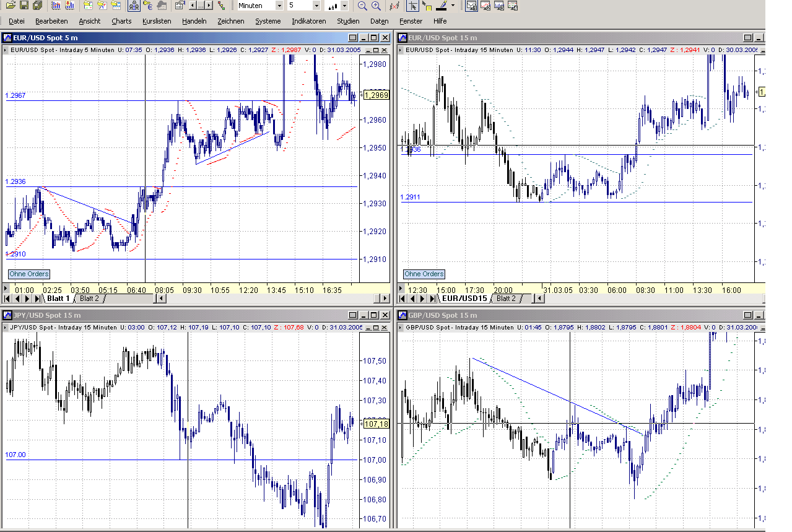Open the Indikatoren menu

click(x=308, y=21)
